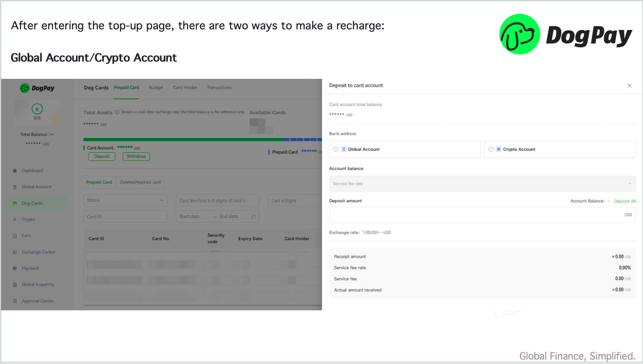The height and width of the screenshot is (364, 643).
Task: Click the Crypto Account icon in deposit panel
Action: point(499,149)
